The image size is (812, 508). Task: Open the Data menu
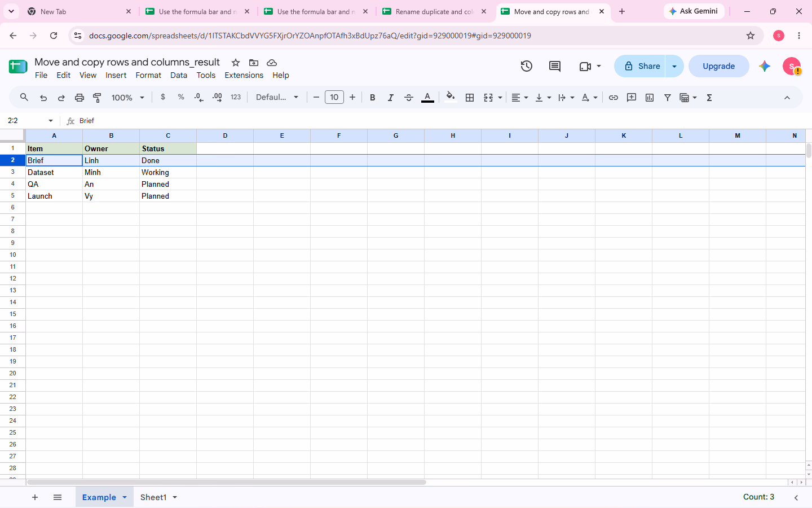[x=179, y=75]
